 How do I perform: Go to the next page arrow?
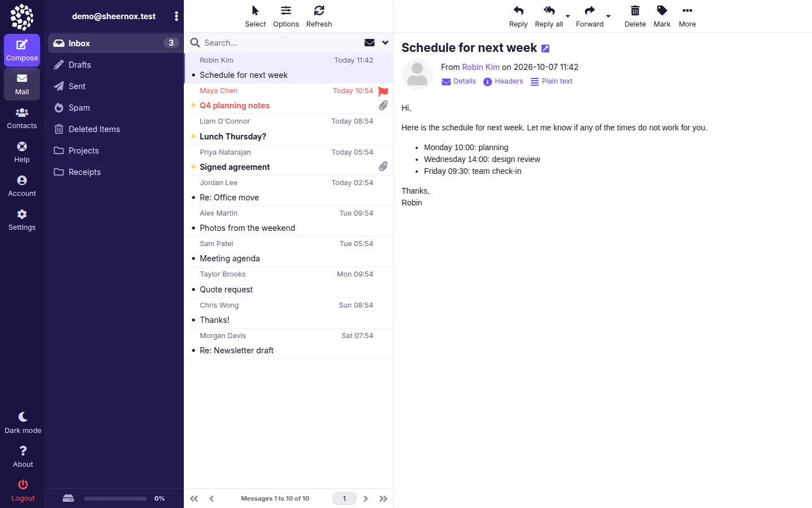365,498
